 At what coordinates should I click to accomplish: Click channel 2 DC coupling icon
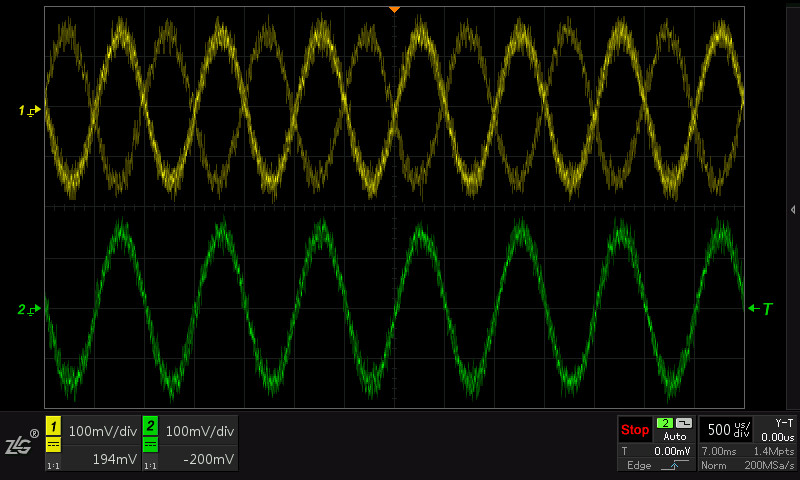click(151, 445)
